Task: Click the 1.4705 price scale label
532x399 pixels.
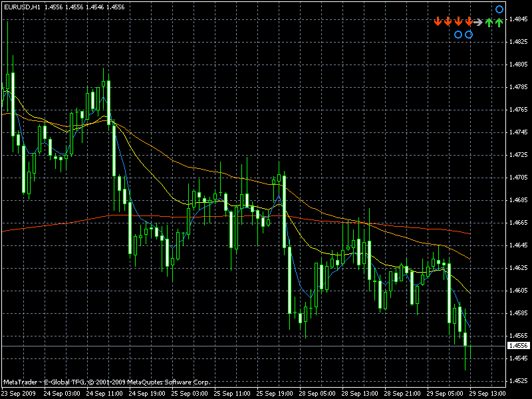Action: click(519, 178)
